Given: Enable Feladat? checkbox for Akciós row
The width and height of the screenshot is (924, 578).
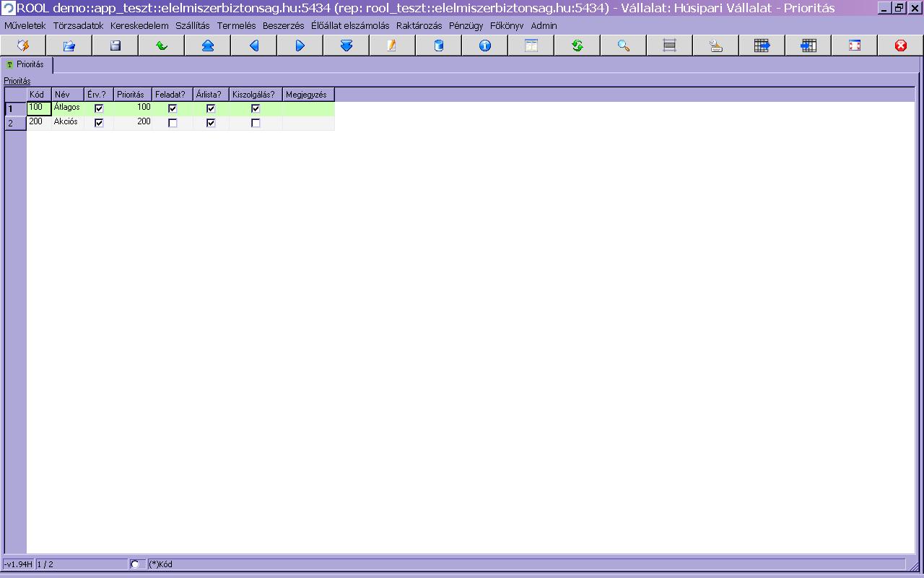Looking at the screenshot, I should tap(173, 123).
